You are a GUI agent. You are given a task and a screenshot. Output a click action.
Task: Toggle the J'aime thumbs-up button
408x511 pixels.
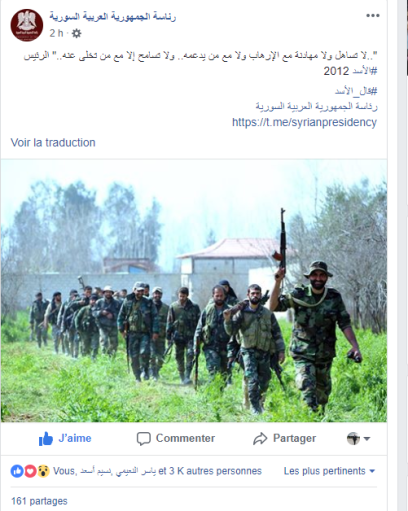(x=65, y=438)
